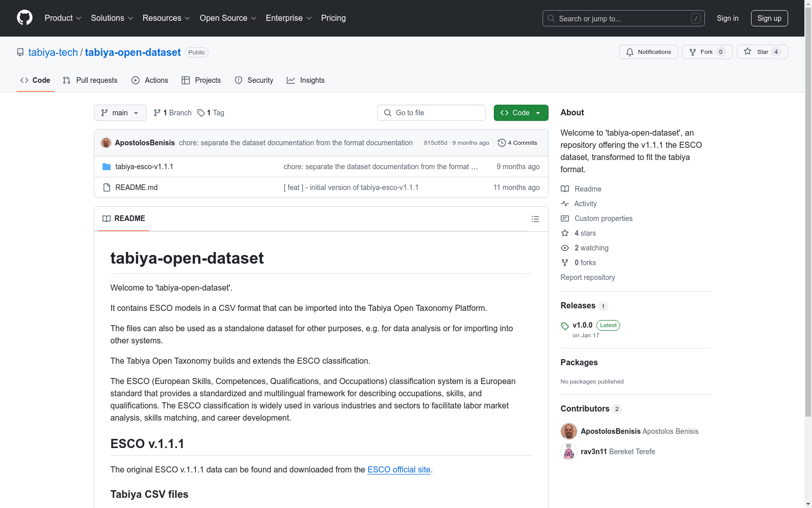
Task: Click the tag icon next to v1.0.0
Action: click(x=565, y=326)
